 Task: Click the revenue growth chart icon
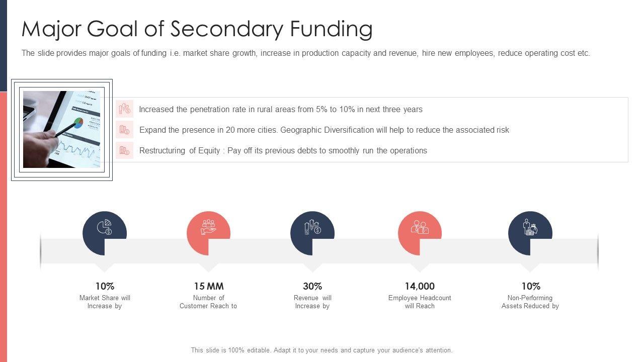[312, 227]
